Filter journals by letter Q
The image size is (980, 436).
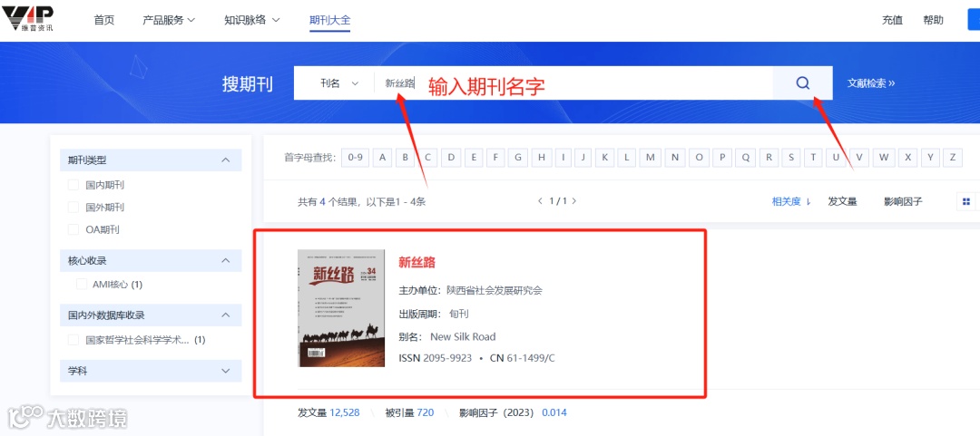[x=745, y=158]
